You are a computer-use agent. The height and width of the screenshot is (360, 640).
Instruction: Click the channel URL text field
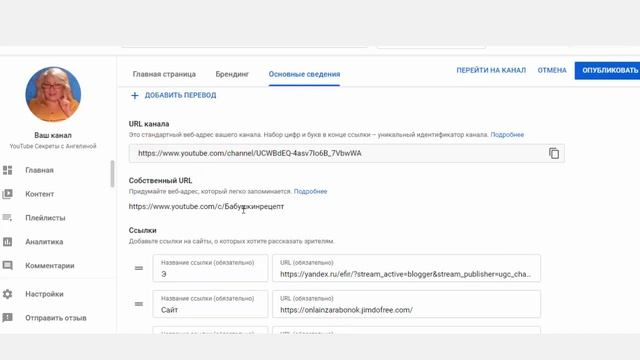coord(347,153)
